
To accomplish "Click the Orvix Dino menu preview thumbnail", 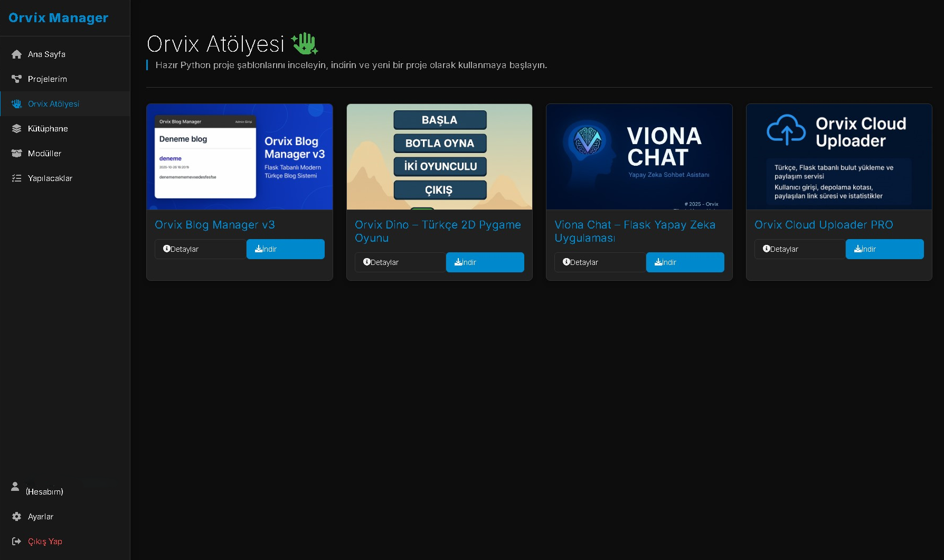I will (x=439, y=157).
